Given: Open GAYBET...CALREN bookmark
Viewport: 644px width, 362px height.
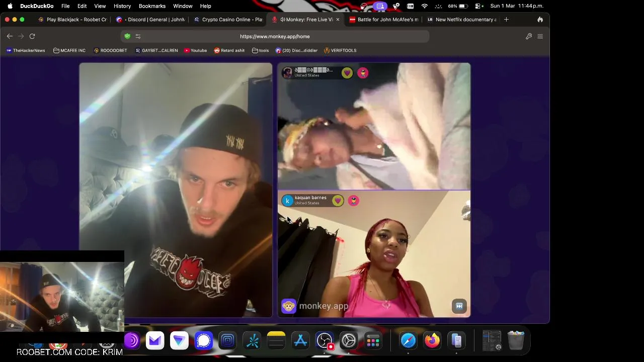Looking at the screenshot, I should click(156, 50).
